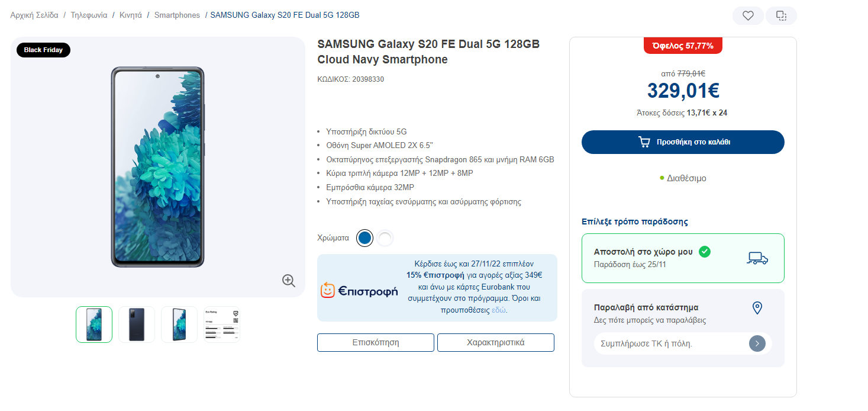Click the Black Friday badge
Image resolution: width=868 pixels, height=411 pixels.
click(43, 50)
